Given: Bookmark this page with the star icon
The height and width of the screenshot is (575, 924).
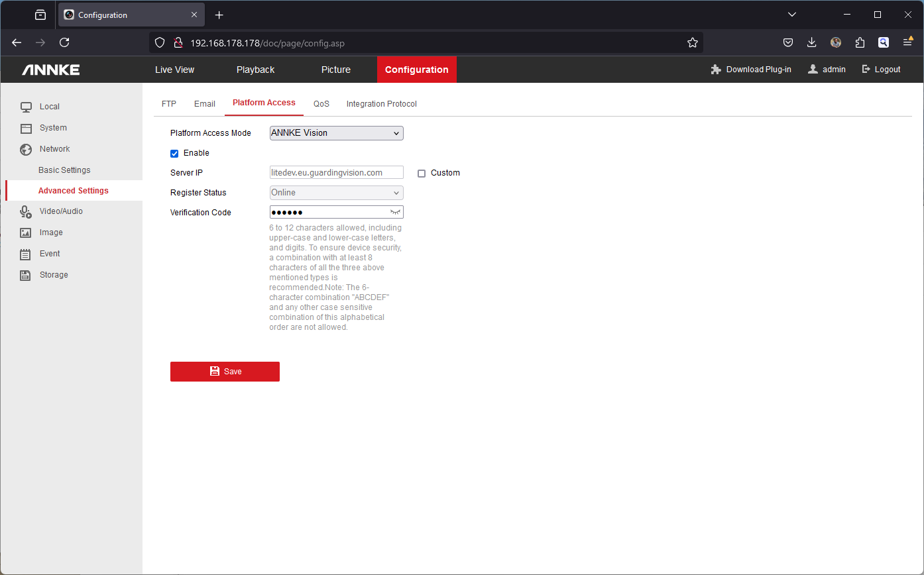Looking at the screenshot, I should (x=693, y=43).
